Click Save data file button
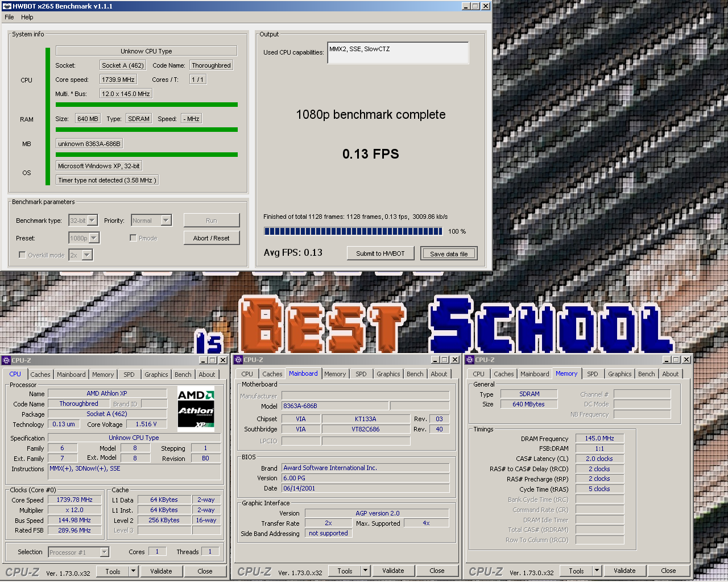The image size is (728, 582). [x=449, y=253]
